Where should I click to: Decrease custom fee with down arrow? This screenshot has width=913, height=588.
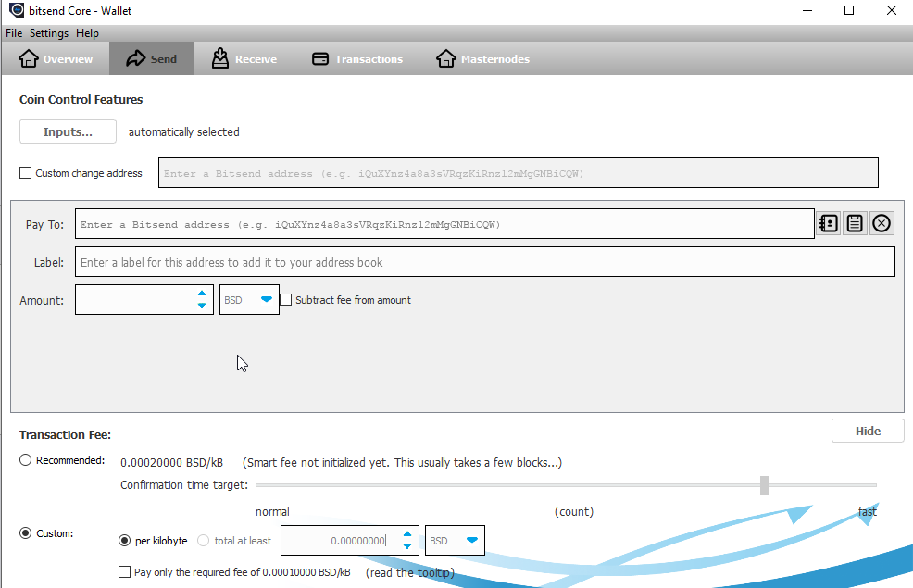click(x=407, y=546)
